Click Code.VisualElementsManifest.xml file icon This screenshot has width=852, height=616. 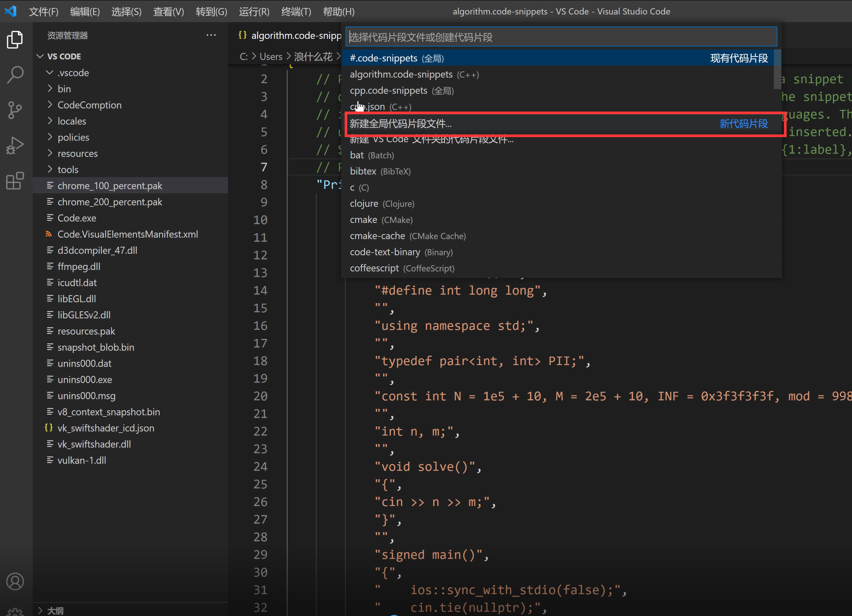pyautogui.click(x=49, y=234)
